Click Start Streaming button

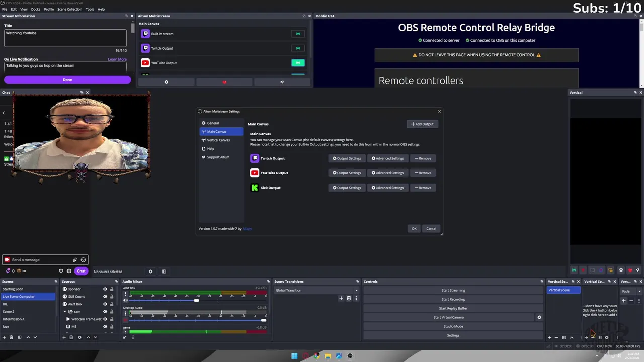click(x=453, y=290)
